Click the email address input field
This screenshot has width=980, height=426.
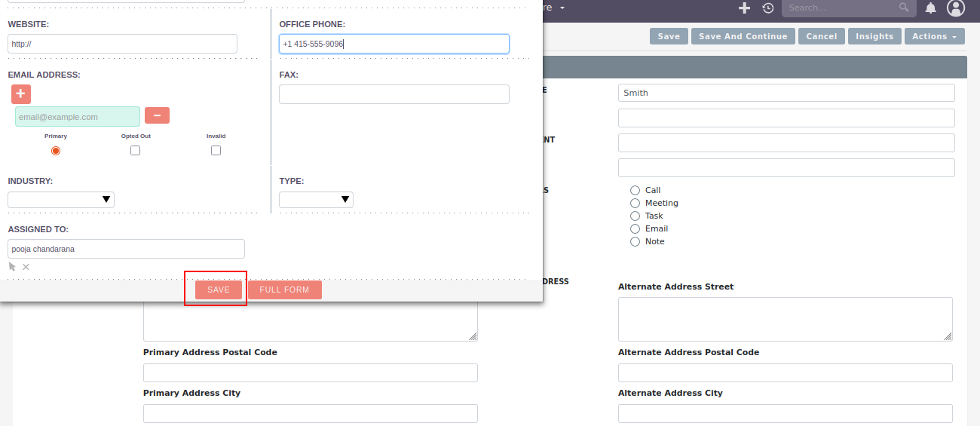78,116
